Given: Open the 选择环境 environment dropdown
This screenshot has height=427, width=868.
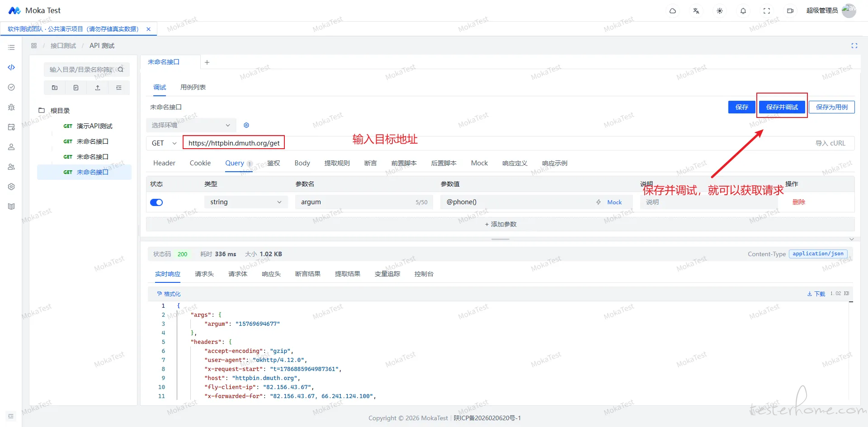Looking at the screenshot, I should tap(191, 125).
